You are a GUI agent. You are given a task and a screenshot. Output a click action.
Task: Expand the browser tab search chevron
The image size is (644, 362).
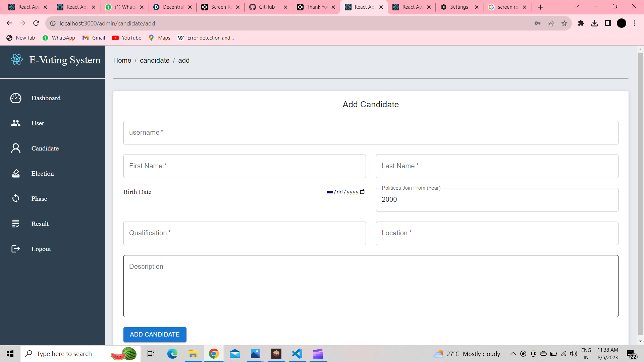pos(577,7)
